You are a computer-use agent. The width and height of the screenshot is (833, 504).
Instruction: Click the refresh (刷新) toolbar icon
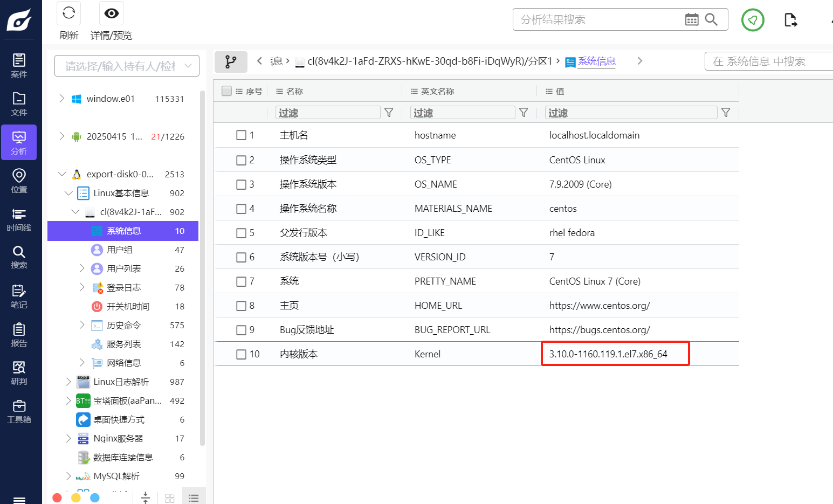68,13
